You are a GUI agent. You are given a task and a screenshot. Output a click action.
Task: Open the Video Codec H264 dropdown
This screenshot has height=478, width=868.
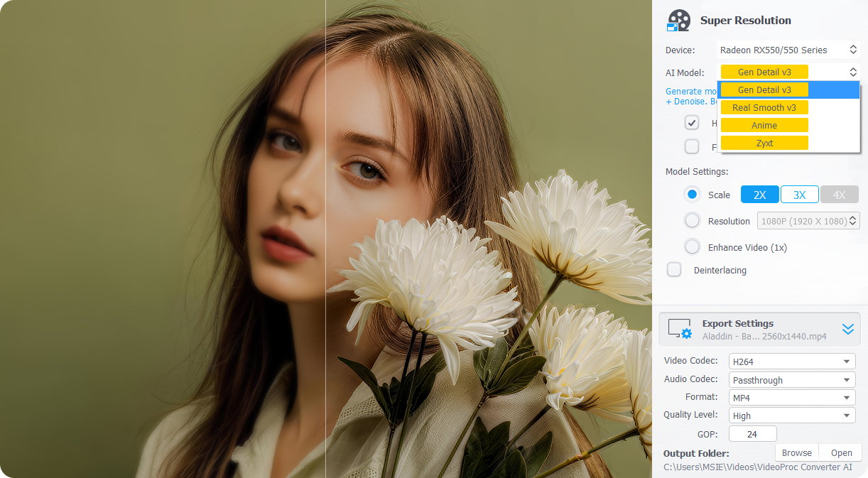click(x=792, y=362)
